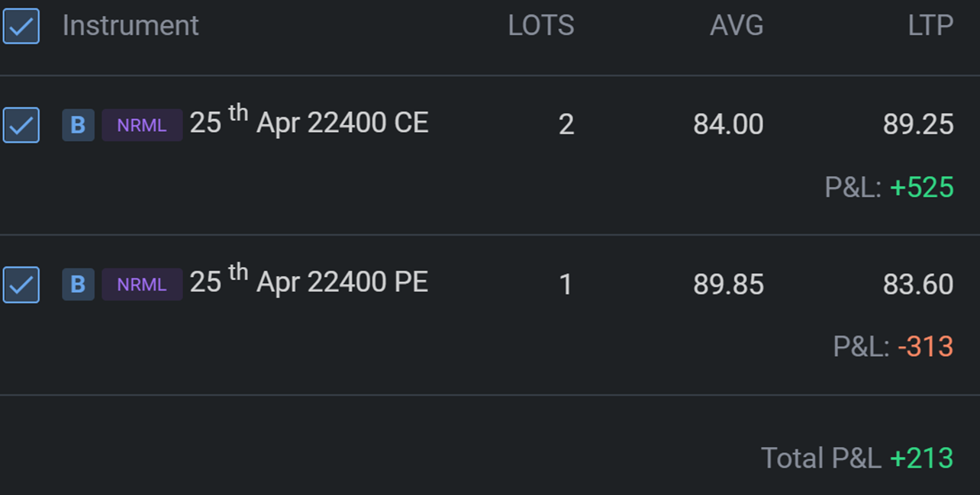Sort by the AVG column header

click(736, 26)
